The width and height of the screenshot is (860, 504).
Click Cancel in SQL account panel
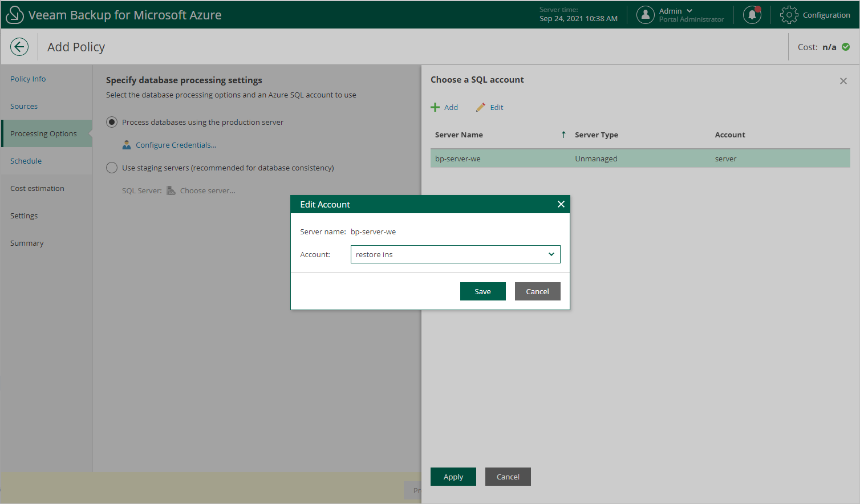coord(508,477)
